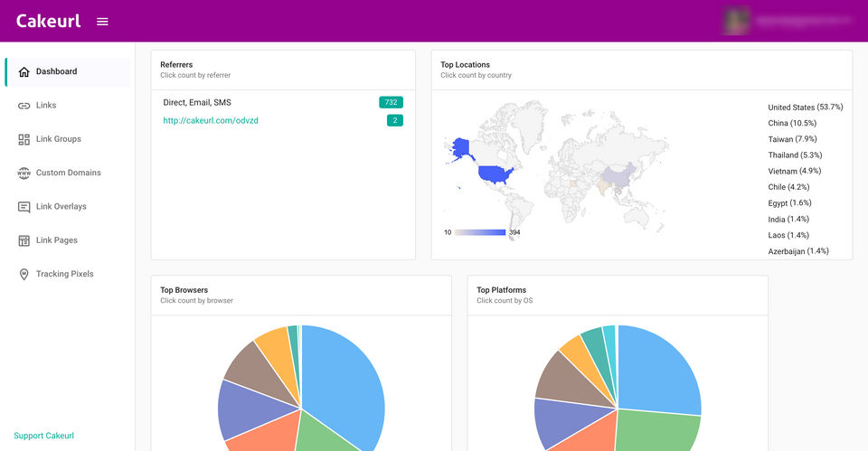Click the Top Locations card title
The height and width of the screenshot is (451, 868).
465,65
